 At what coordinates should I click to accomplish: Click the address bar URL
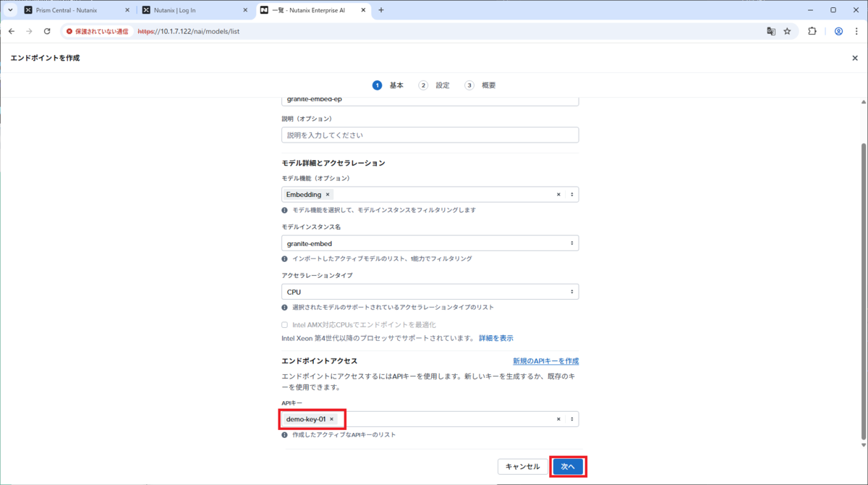pos(189,31)
